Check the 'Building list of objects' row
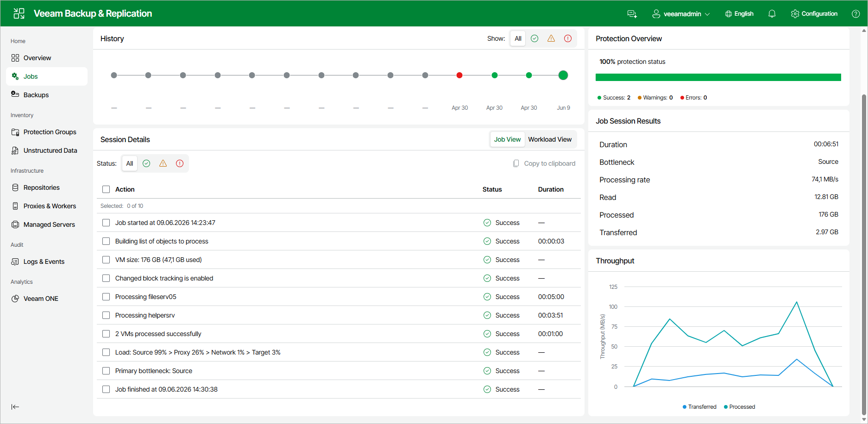The height and width of the screenshot is (424, 868). coord(106,241)
